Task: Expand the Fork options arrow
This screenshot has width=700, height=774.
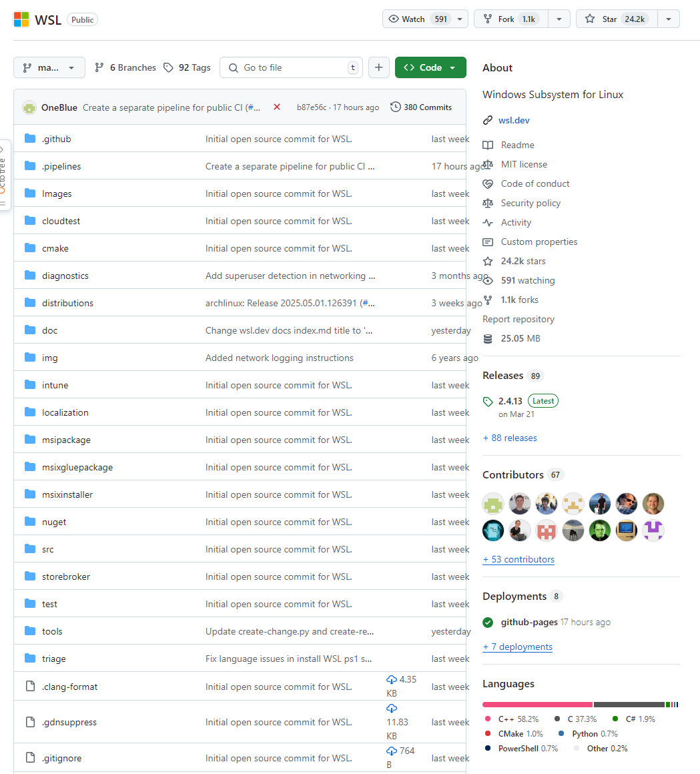Action: tap(559, 19)
